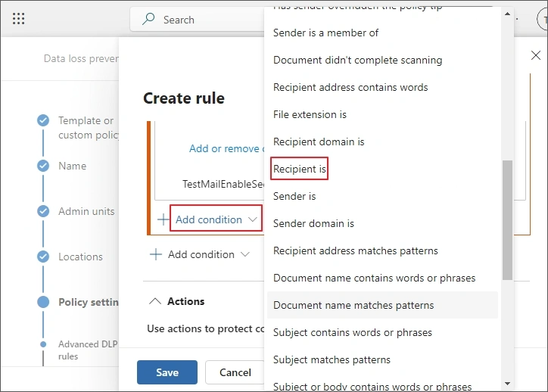Click the search magnifier icon
548x392 pixels.
point(148,19)
